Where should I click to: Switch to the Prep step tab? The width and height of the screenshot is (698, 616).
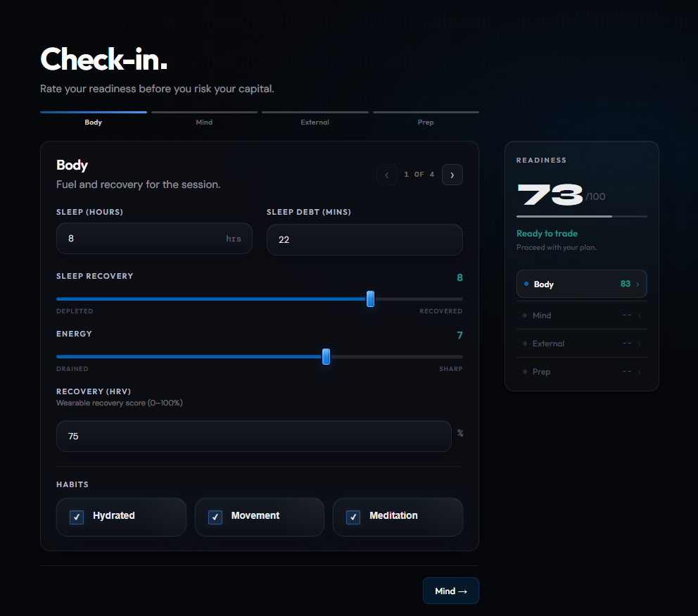[x=426, y=118]
